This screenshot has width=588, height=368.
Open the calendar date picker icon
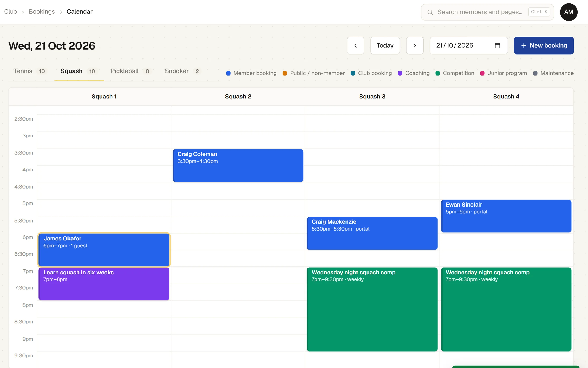(497, 45)
